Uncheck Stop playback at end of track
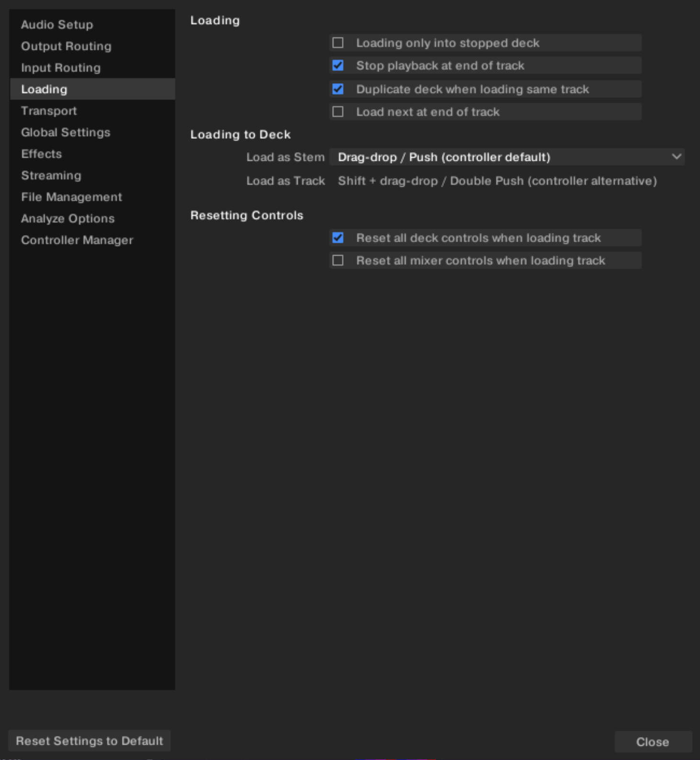Viewport: 700px width, 760px height. 338,65
